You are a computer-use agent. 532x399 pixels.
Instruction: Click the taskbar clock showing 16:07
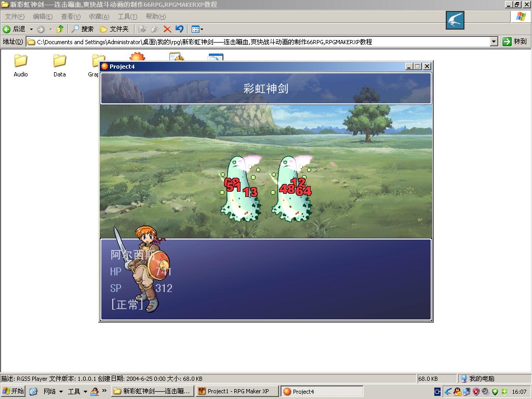pyautogui.click(x=519, y=392)
